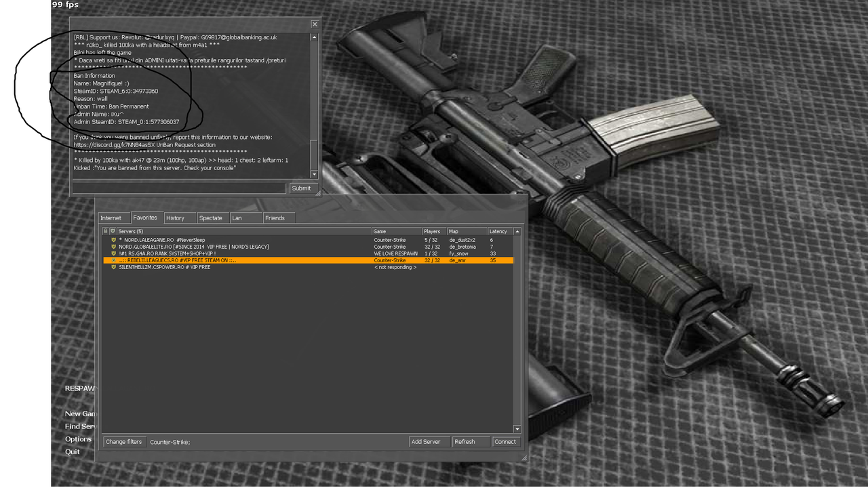The image size is (868, 488).
Task: Click shield icon of SILENTHELLZM.CSPOWER.RO server
Action: coord(113,267)
